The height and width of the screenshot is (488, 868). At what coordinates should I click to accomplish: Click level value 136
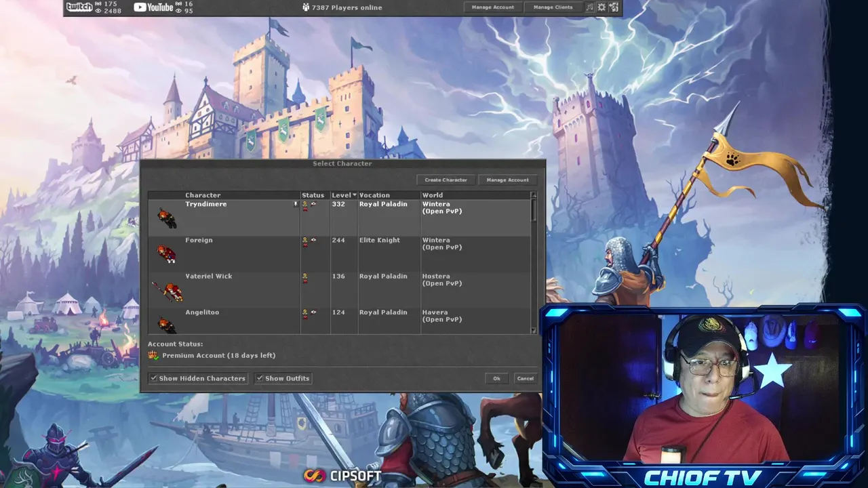tap(338, 276)
